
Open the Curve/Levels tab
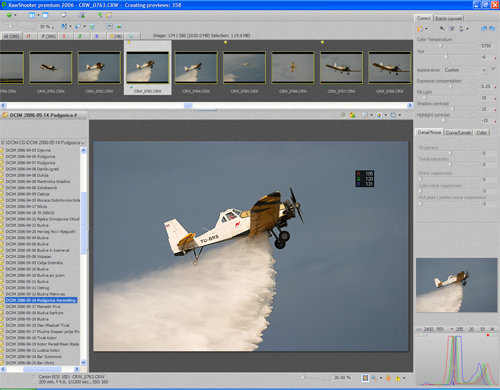458,133
